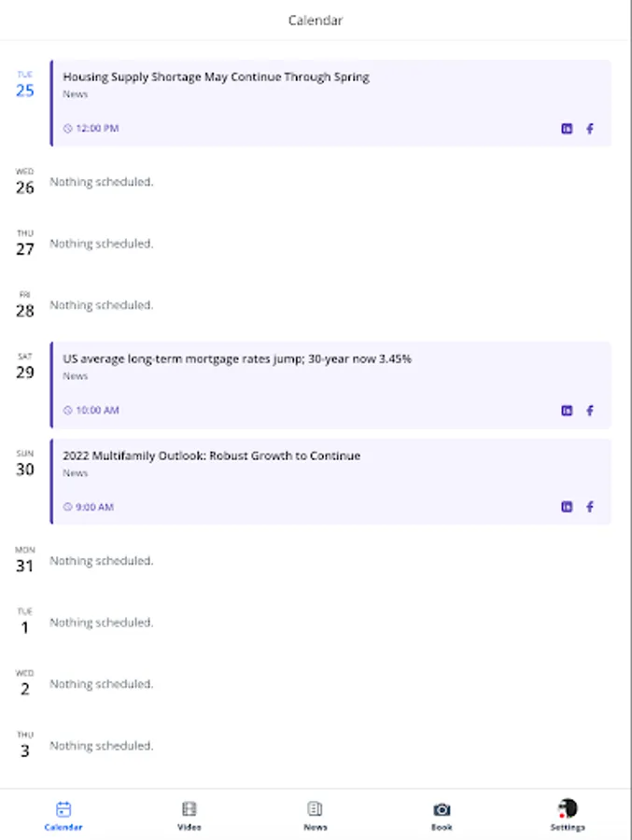Click Nothing scheduled on WED 26

coord(102,181)
